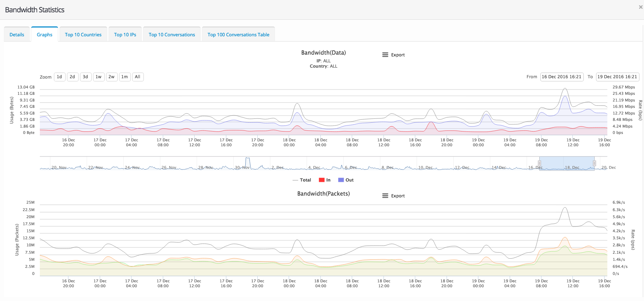This screenshot has width=644, height=301.
Task: Toggle the Total series in legend
Action: click(302, 180)
